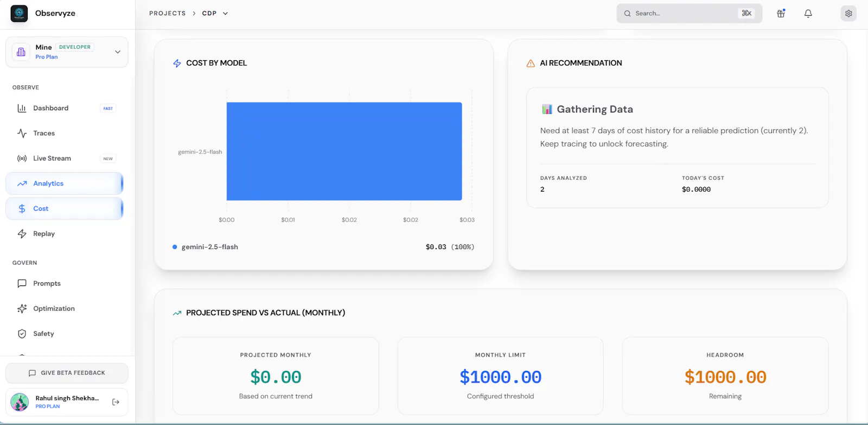
Task: Click the Headroom $1000.00 value
Action: (725, 377)
